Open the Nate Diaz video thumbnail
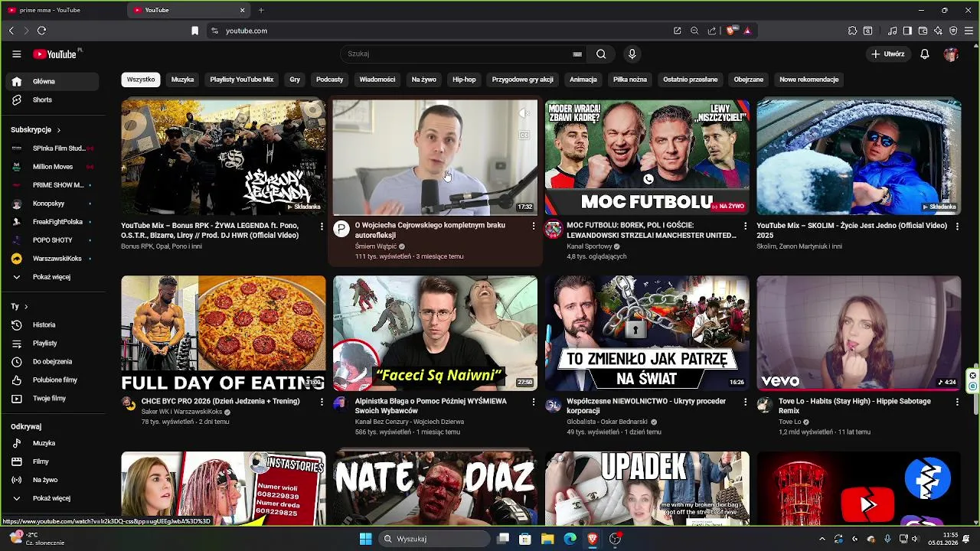This screenshot has width=980, height=551. (435, 488)
